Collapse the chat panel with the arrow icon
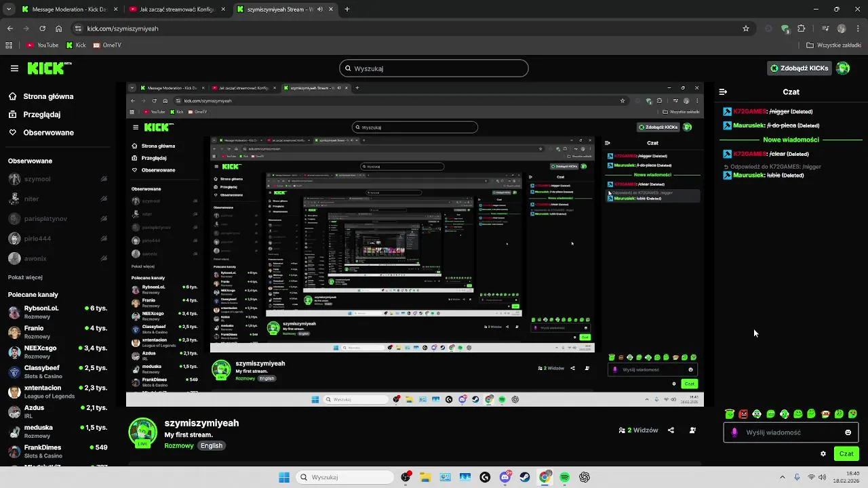The width and height of the screenshot is (868, 488). tap(723, 91)
